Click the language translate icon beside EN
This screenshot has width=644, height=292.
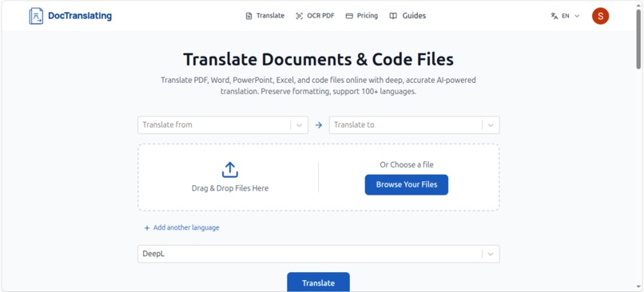point(555,16)
